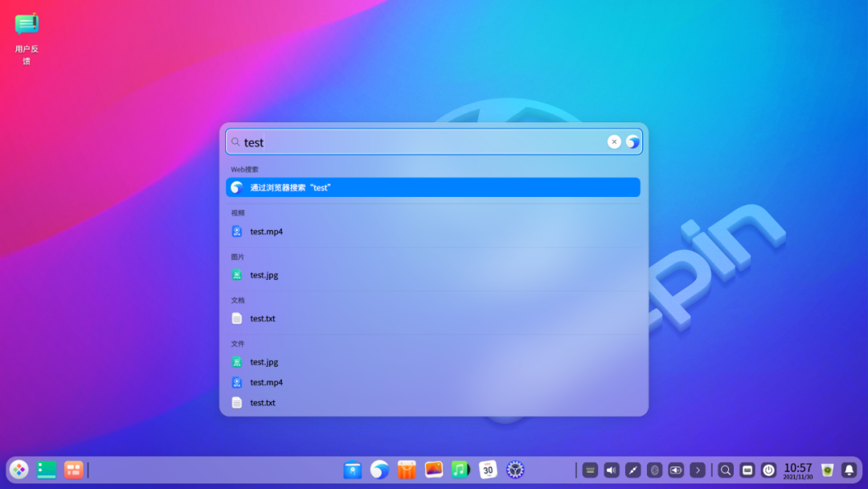Launch the Album app from the dock

click(x=434, y=470)
